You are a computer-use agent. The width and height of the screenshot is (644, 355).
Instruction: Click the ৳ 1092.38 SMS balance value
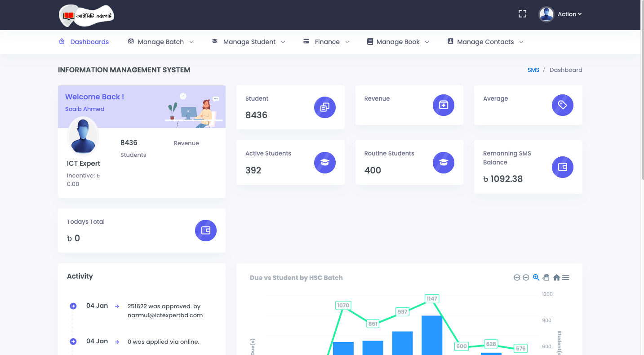point(503,179)
